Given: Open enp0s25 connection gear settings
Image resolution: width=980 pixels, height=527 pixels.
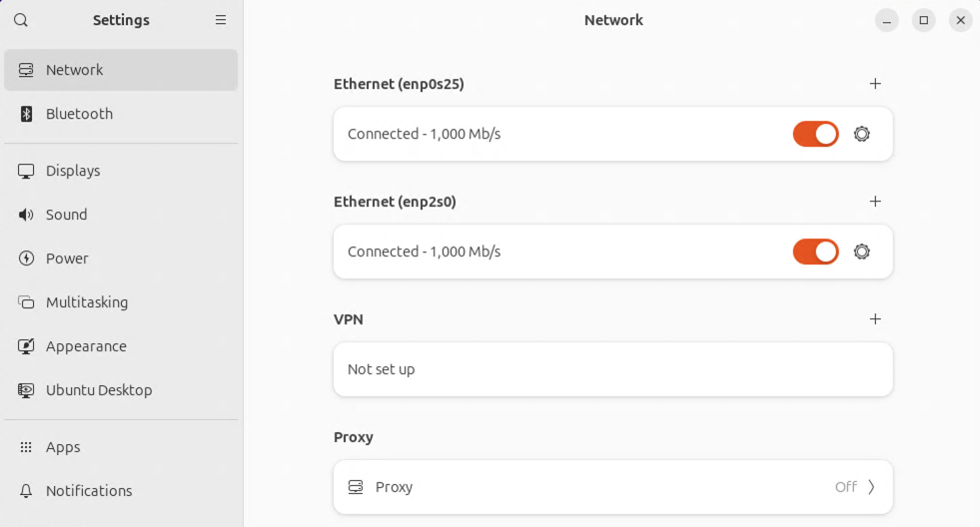Looking at the screenshot, I should 862,134.
